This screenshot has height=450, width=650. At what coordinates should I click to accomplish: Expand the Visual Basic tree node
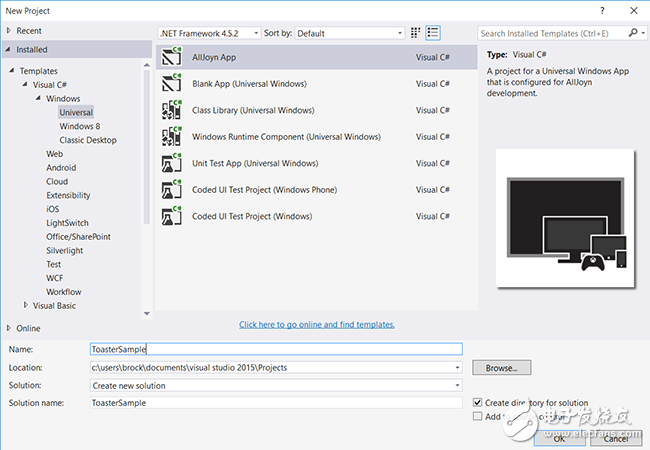tap(26, 306)
